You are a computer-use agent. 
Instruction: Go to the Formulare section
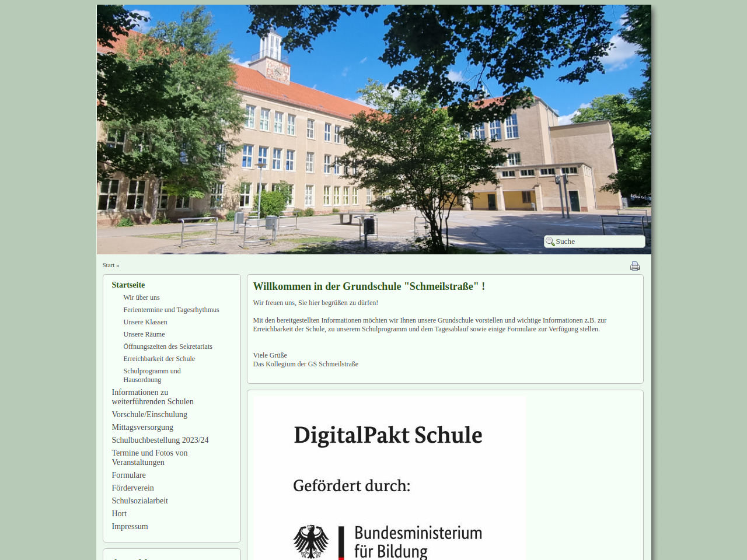128,475
